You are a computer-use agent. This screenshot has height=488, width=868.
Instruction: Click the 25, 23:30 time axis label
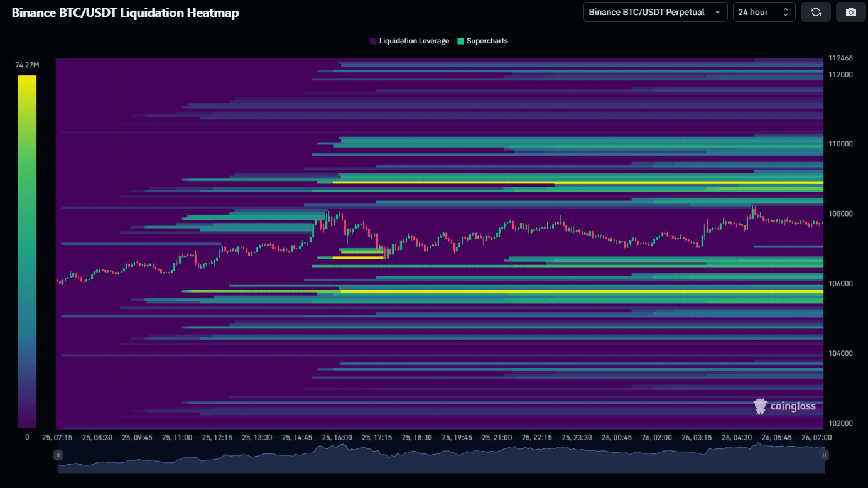577,437
